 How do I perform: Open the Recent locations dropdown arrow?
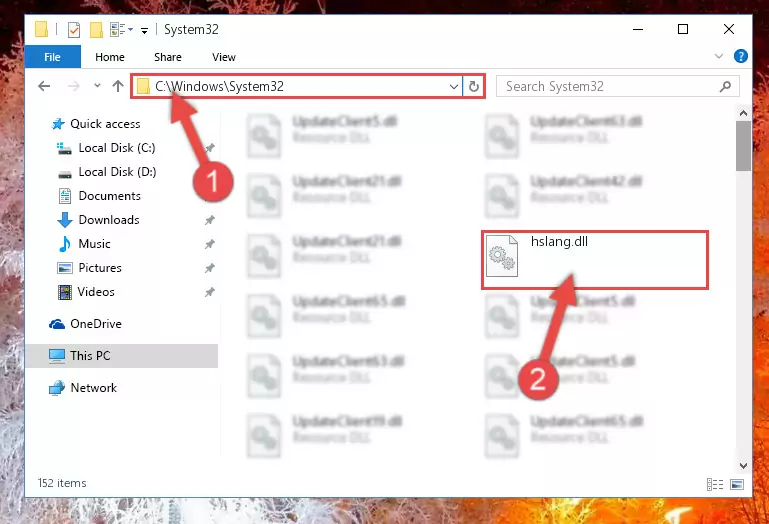(x=98, y=86)
